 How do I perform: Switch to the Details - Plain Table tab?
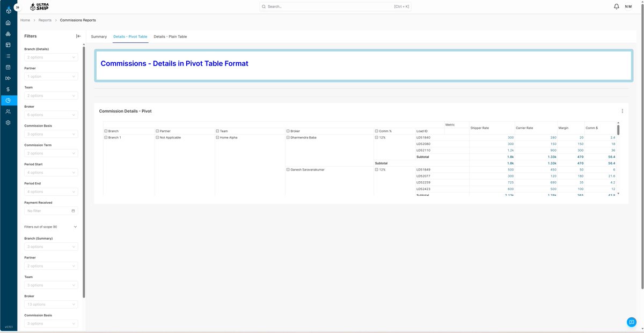tap(170, 36)
